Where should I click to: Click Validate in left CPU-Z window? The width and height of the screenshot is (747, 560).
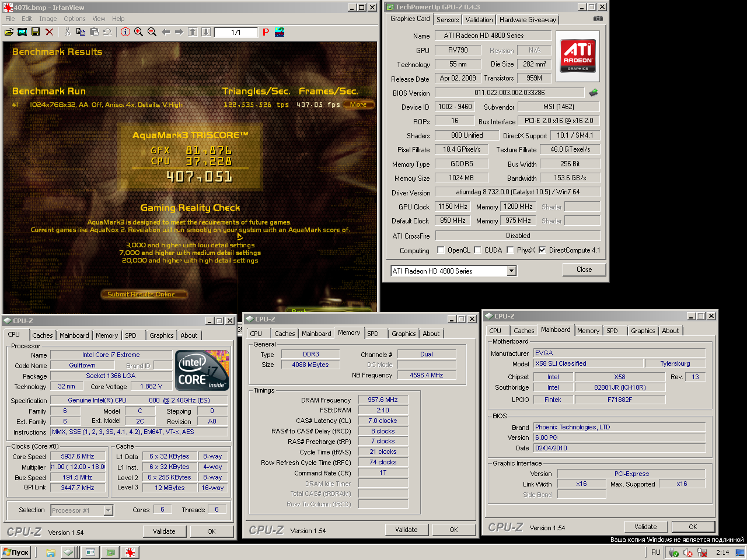click(x=164, y=531)
